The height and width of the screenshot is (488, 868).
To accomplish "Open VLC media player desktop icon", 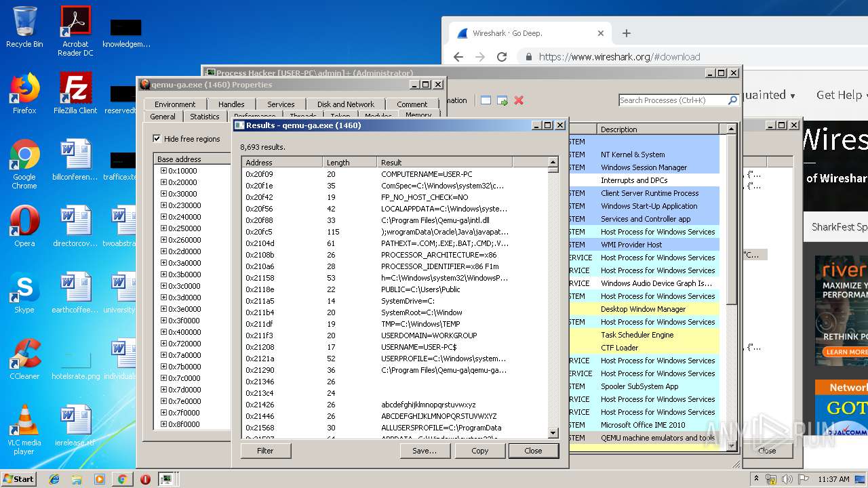I will point(24,430).
